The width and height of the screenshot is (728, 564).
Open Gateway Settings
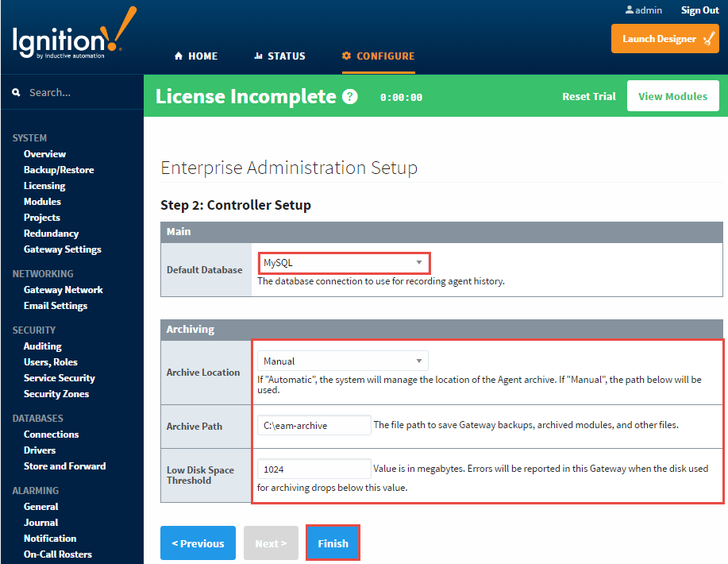62,249
